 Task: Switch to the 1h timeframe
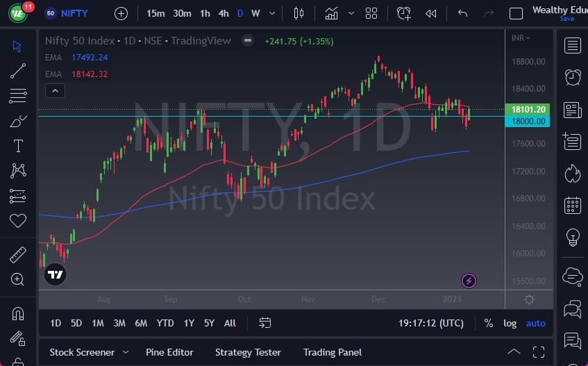(x=205, y=13)
